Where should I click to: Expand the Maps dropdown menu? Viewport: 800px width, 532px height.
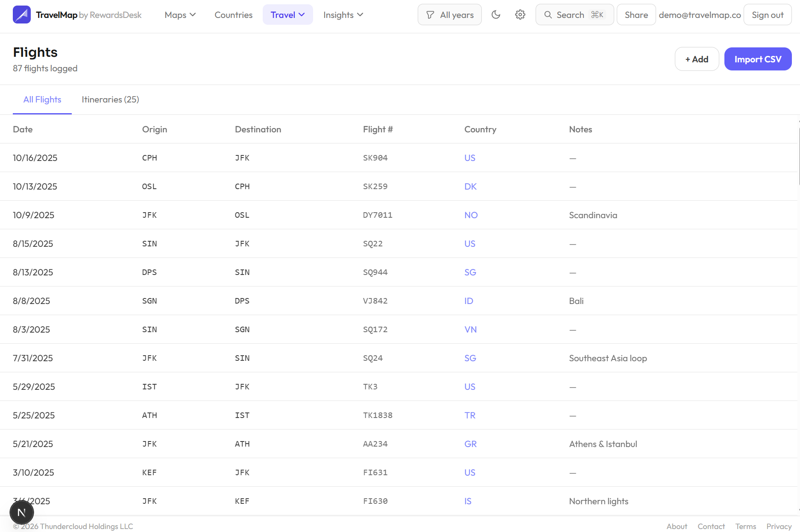coord(180,15)
